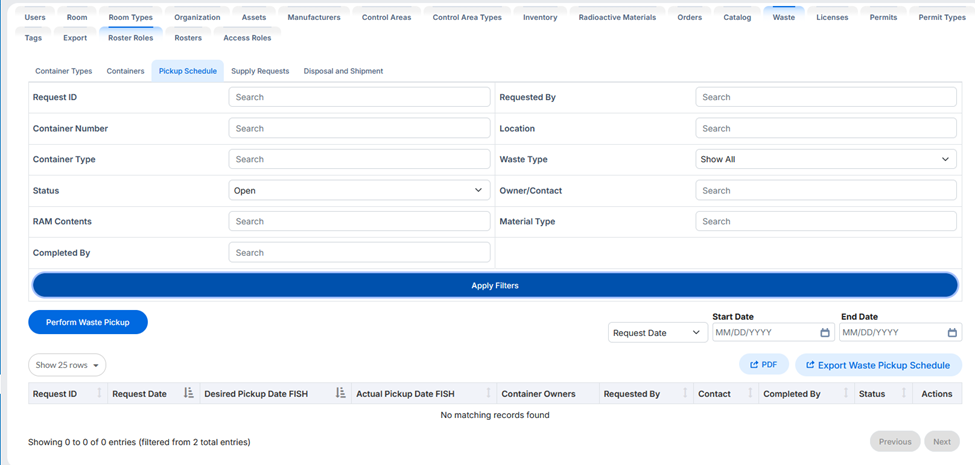
Task: Switch to Container Types sub-tab
Action: coord(63,71)
